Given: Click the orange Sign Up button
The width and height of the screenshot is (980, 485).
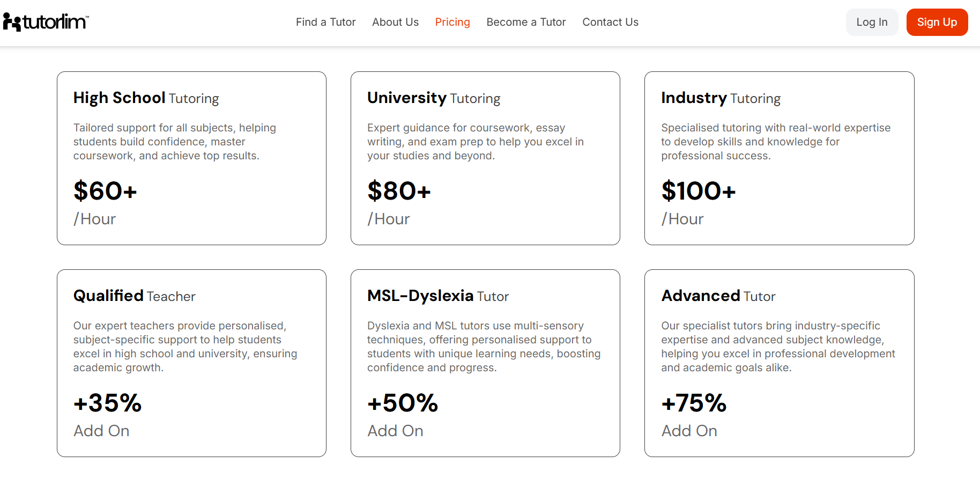Looking at the screenshot, I should tap(937, 22).
